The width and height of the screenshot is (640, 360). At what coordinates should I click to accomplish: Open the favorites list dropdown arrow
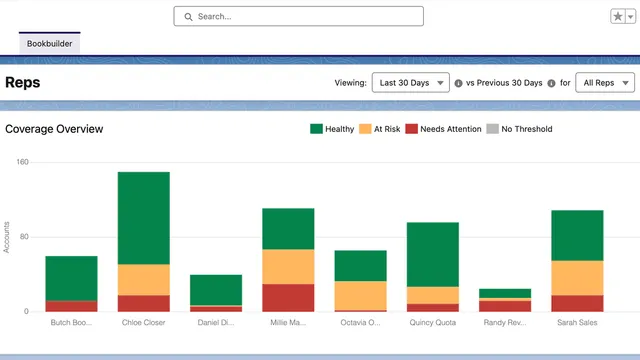click(x=631, y=17)
